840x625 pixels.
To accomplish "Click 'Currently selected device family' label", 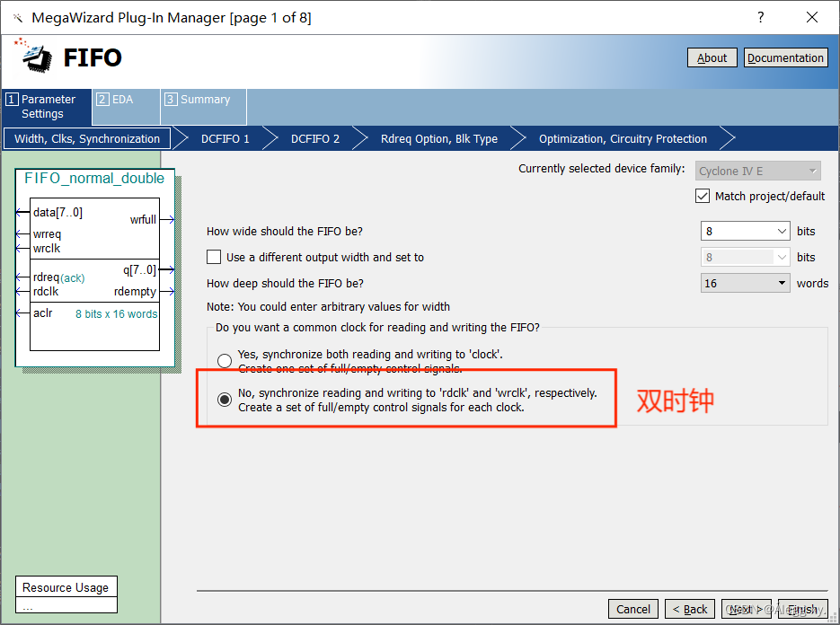I will pos(602,168).
